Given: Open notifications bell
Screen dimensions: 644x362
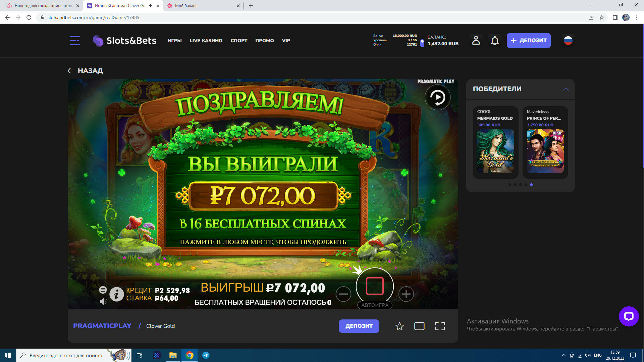Looking at the screenshot, I should (495, 41).
